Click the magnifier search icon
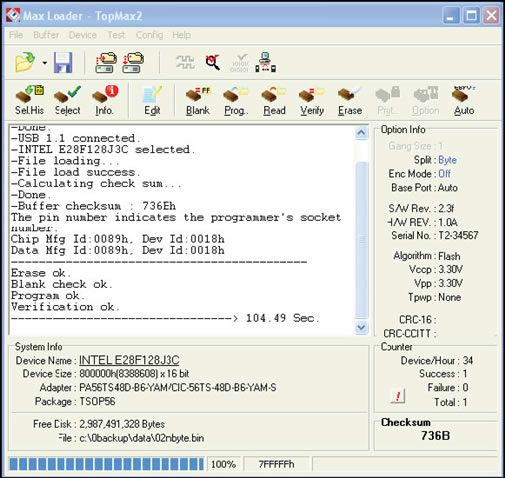 213,62
